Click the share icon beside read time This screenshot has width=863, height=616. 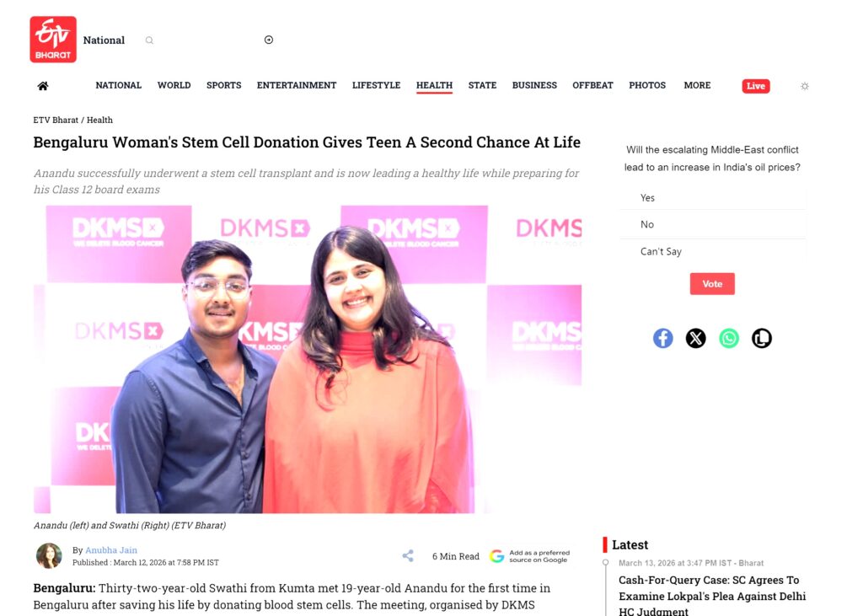click(x=408, y=556)
